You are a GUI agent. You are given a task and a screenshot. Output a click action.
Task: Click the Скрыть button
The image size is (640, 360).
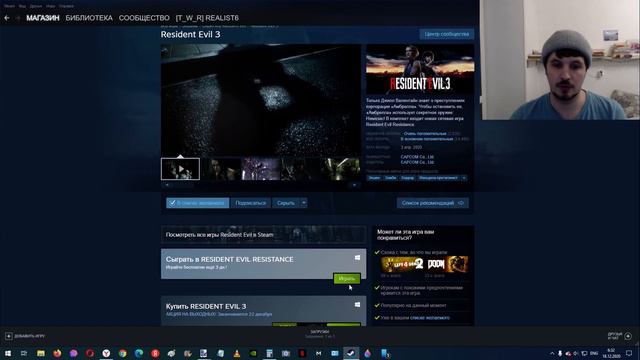pyautogui.click(x=286, y=203)
